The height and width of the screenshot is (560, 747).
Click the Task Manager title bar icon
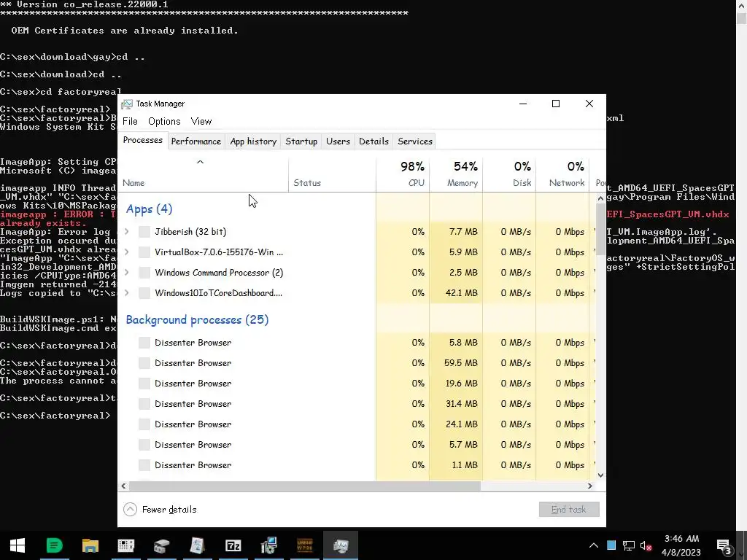[x=127, y=104]
